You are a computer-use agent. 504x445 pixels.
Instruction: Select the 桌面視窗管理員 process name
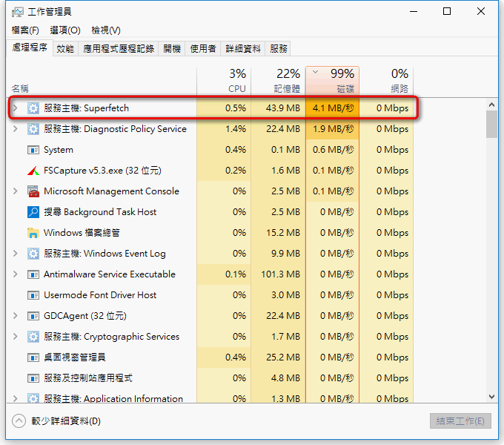tap(75, 357)
